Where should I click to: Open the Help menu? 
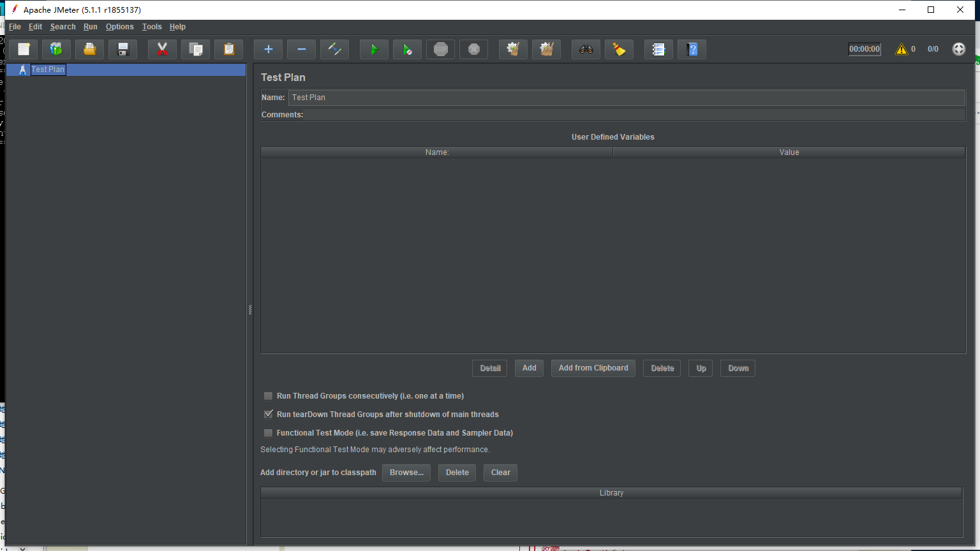click(177, 27)
